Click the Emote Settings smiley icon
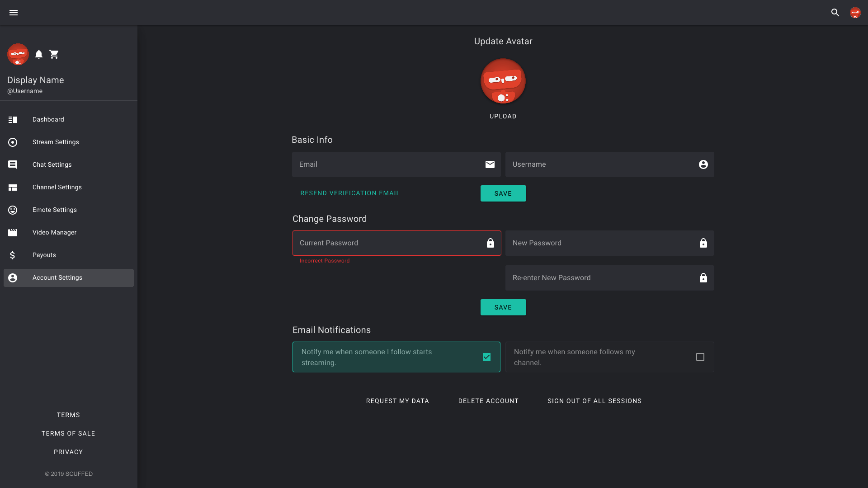The width and height of the screenshot is (868, 488). pos(13,210)
